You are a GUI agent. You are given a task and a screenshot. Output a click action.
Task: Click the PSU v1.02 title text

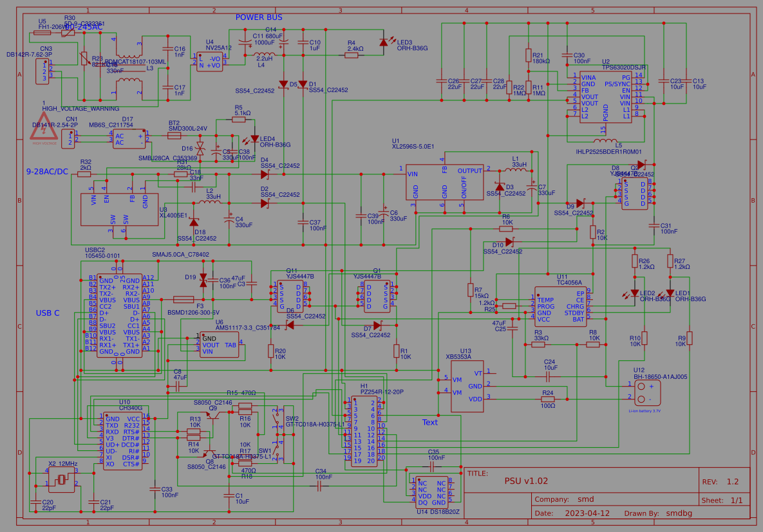click(526, 480)
